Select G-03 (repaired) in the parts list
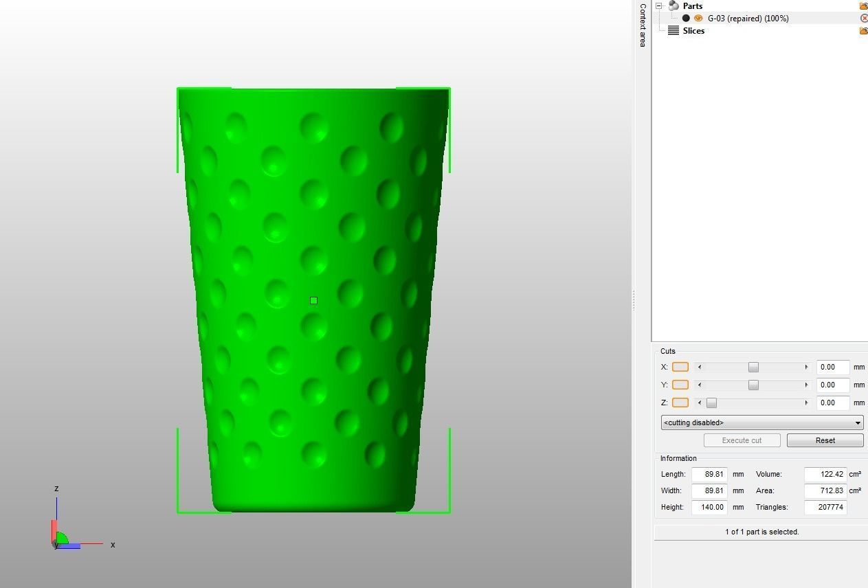Screen dimensions: 868x588 click(x=749, y=18)
